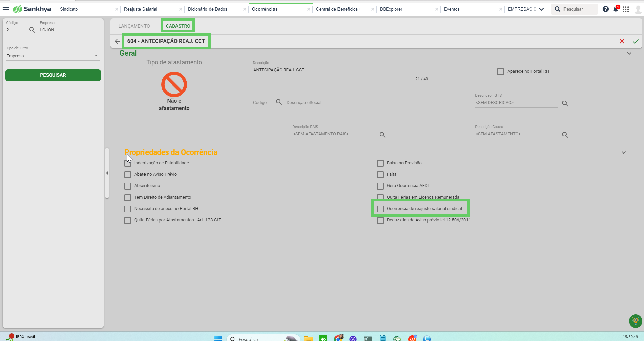Click the Sankhya logo
Screen dimensions: 644x341
32,9
